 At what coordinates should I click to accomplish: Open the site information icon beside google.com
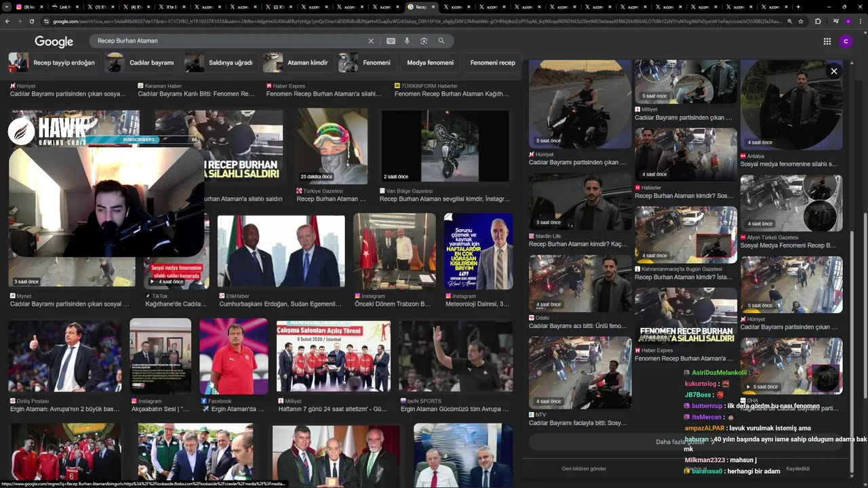[x=47, y=21]
